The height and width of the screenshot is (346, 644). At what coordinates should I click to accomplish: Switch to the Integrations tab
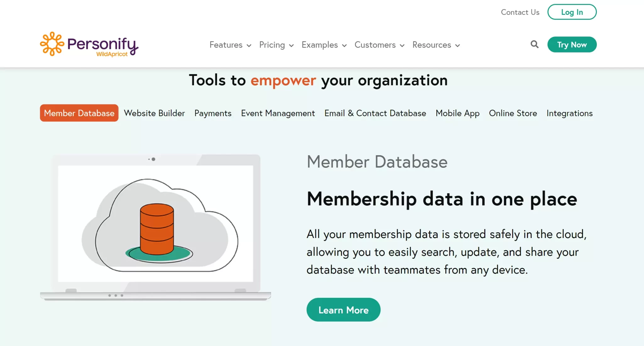(x=569, y=113)
